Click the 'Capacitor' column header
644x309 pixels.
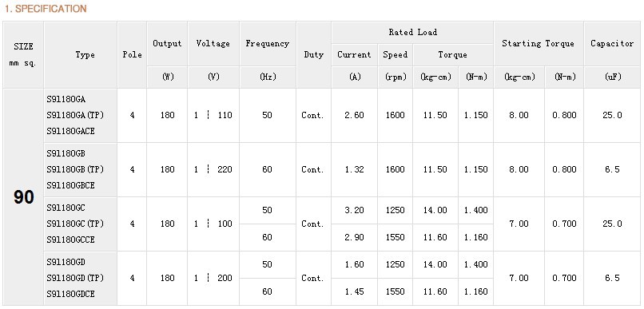(x=612, y=43)
